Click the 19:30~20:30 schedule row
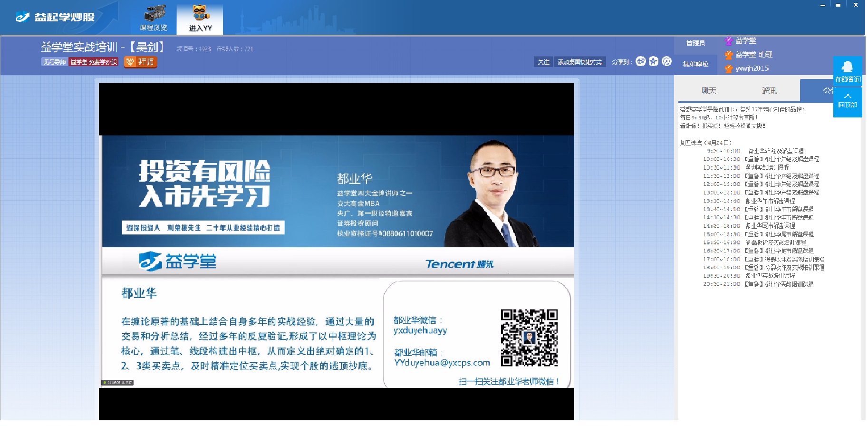 coord(749,276)
